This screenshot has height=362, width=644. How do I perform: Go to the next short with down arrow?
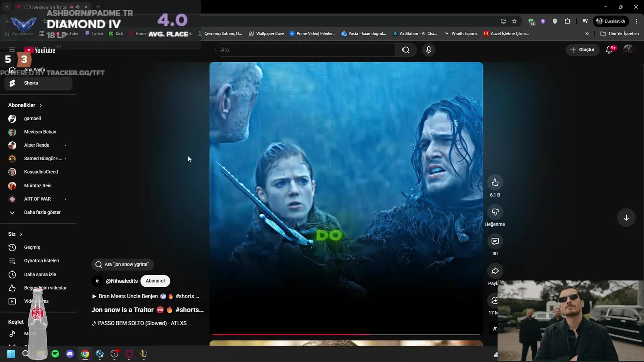pyautogui.click(x=626, y=218)
